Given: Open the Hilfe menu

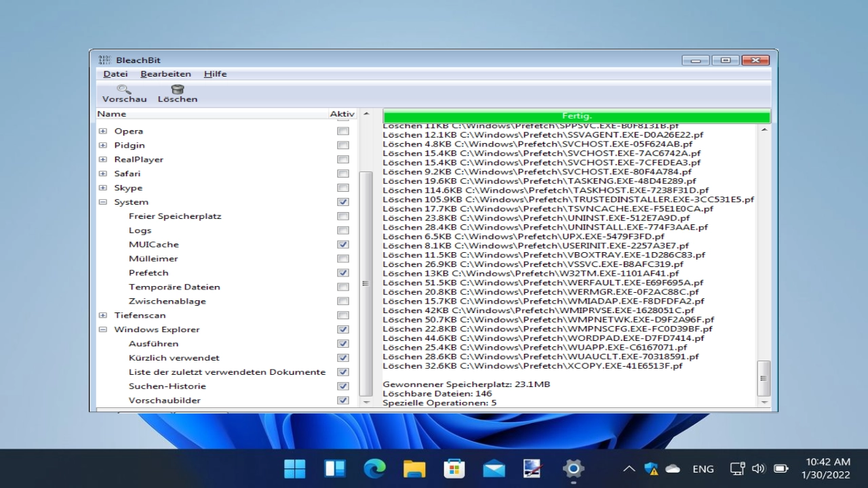Looking at the screenshot, I should coord(215,74).
